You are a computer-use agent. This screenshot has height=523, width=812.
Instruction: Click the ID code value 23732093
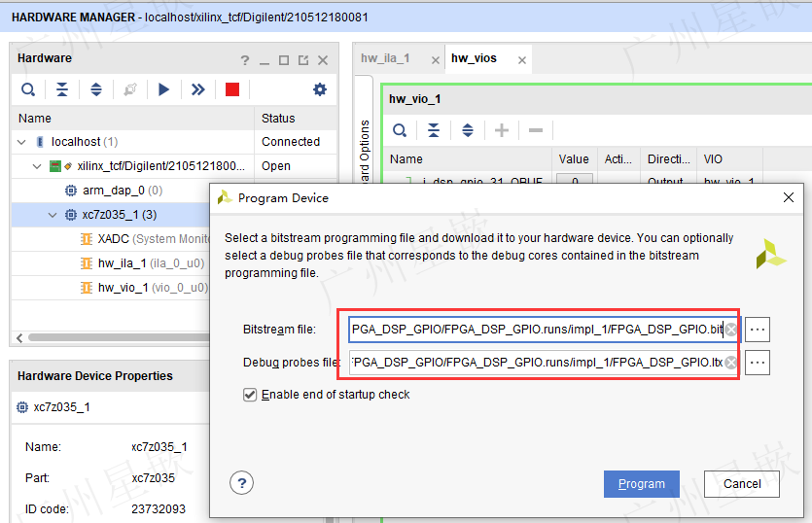tap(159, 509)
